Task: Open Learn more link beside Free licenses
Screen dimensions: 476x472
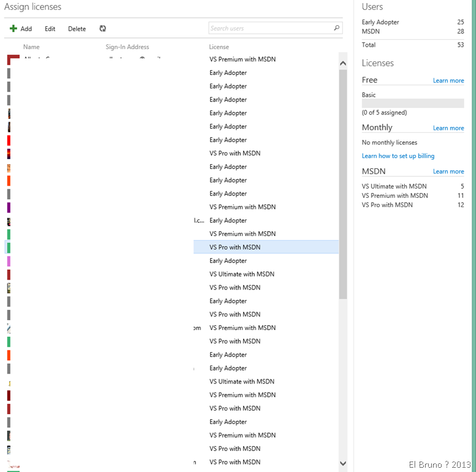Action: point(448,81)
